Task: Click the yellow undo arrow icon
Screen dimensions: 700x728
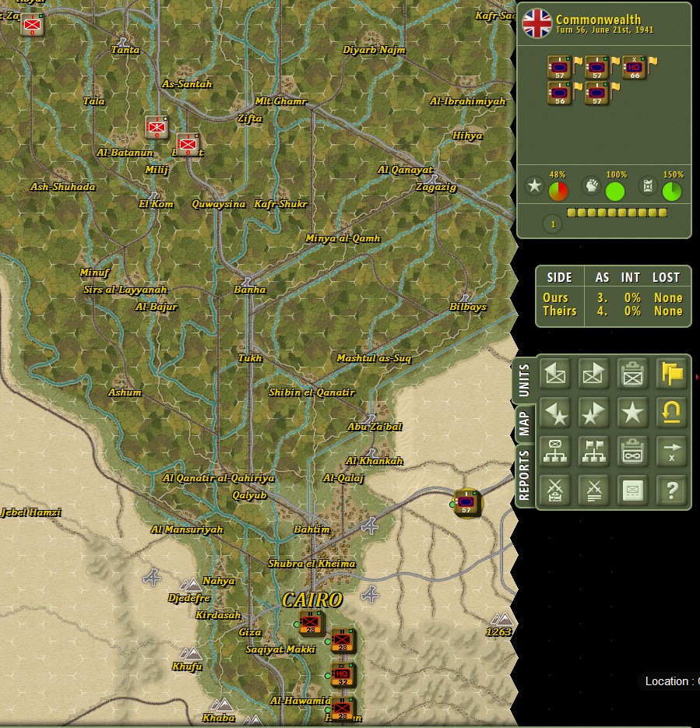Action: point(671,413)
